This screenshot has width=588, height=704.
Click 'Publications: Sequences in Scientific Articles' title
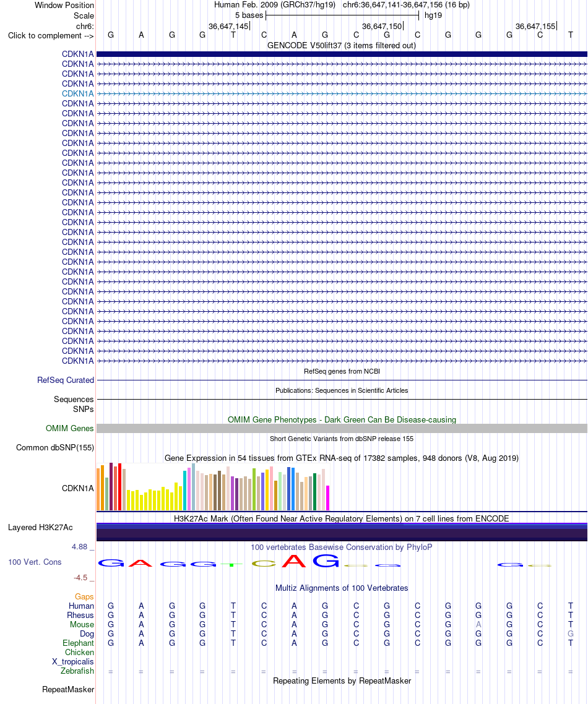coord(342,390)
